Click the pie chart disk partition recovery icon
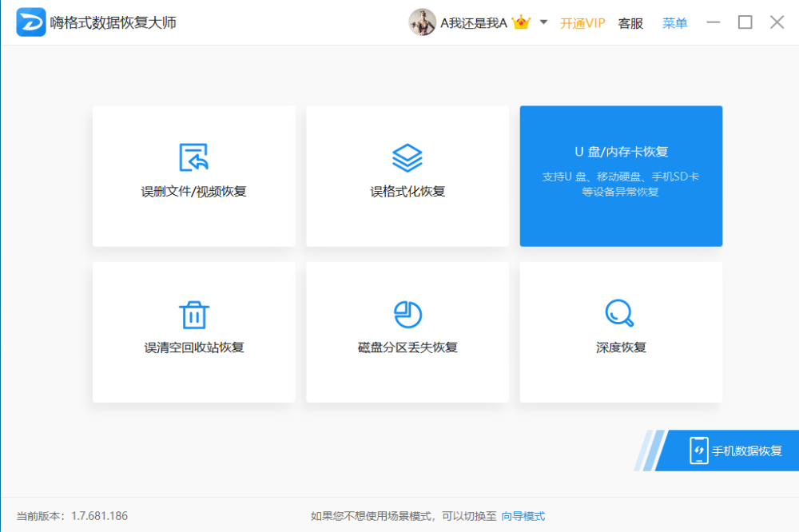The height and width of the screenshot is (532, 799). click(407, 313)
